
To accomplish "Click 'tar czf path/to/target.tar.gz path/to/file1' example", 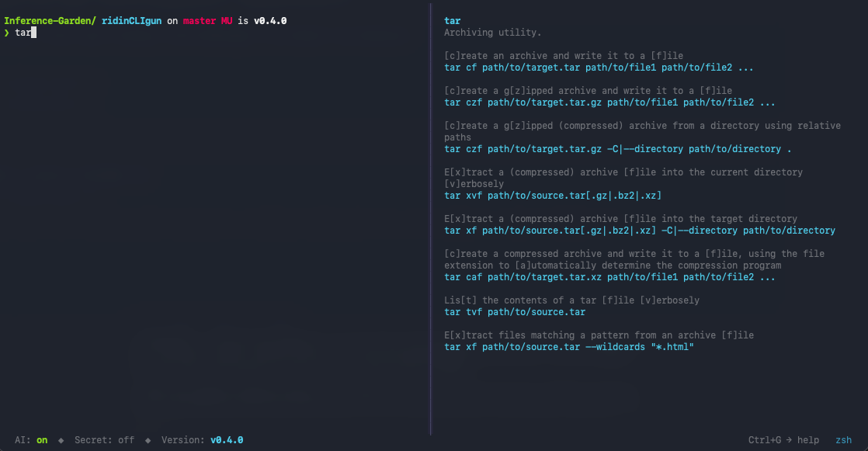I will pos(609,102).
